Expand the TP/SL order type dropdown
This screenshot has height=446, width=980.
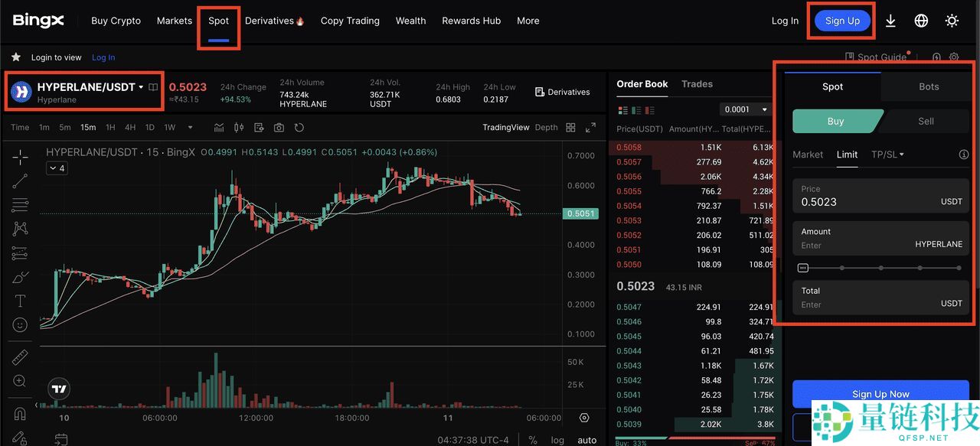click(x=887, y=154)
